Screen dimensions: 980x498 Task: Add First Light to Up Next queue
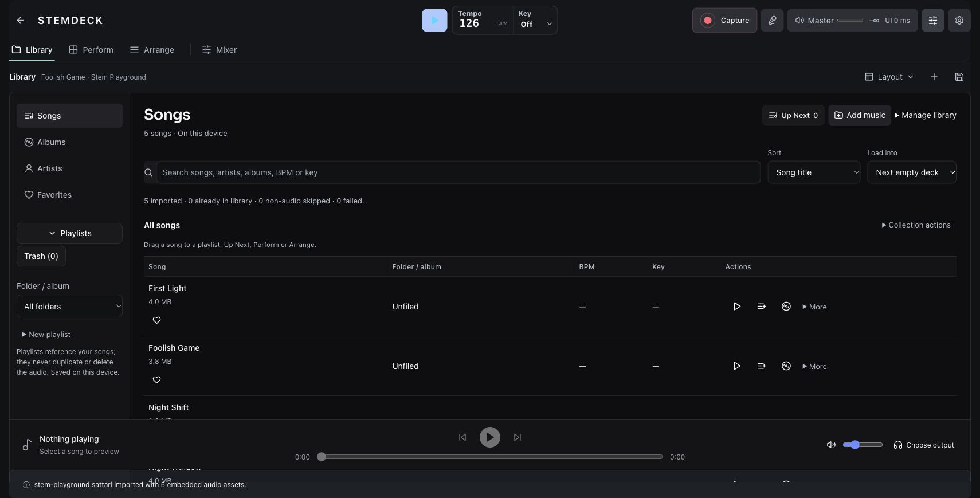761,307
